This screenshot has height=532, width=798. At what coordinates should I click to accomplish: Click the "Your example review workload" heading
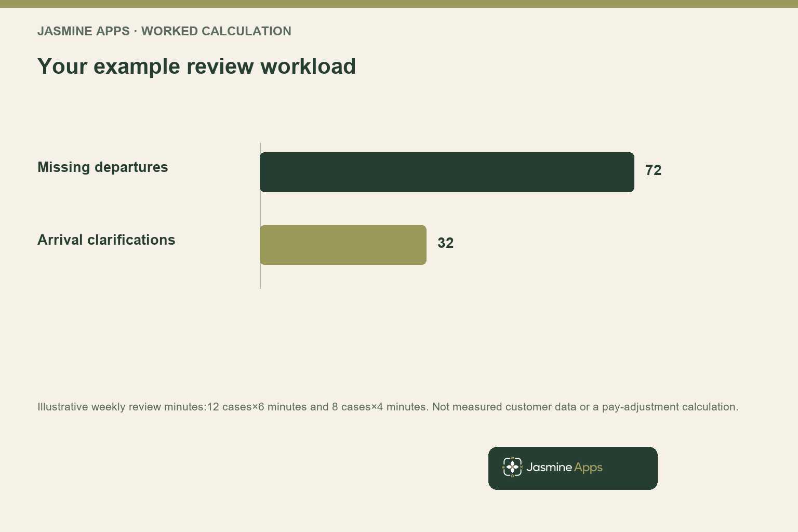[196, 66]
